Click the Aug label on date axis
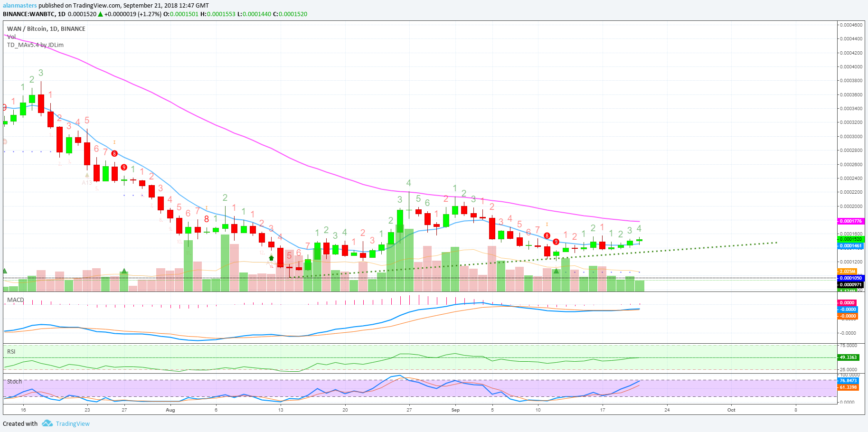 (170, 410)
